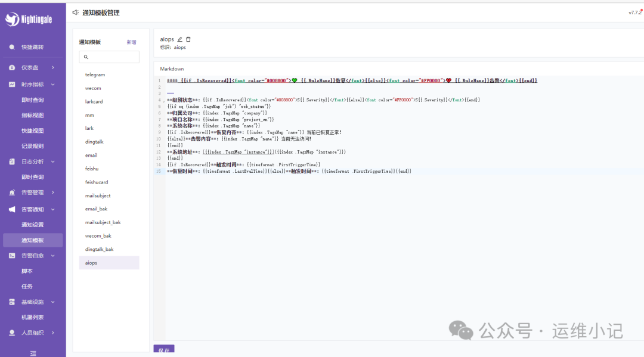Click the speaker icon beside 通知模板管理 title
Viewport: 644px width, 357px height.
[x=75, y=12]
